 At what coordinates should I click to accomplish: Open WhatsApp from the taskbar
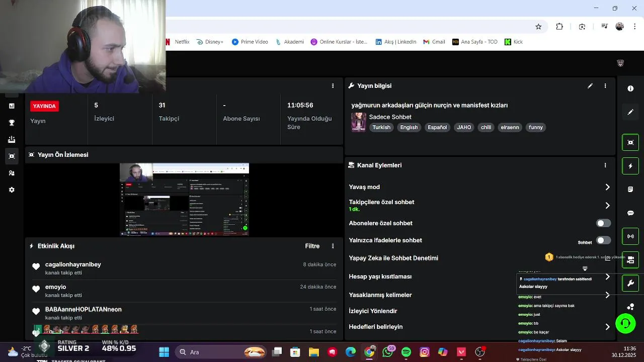pos(387,352)
